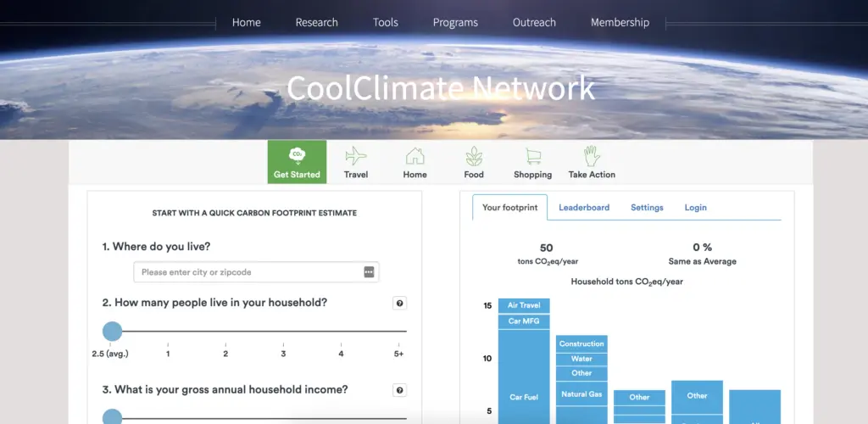Click 'START WITH A QUICK CARBON FOOTPRINT ESTIMATE' heading
The width and height of the screenshot is (868, 424).
pyautogui.click(x=254, y=213)
